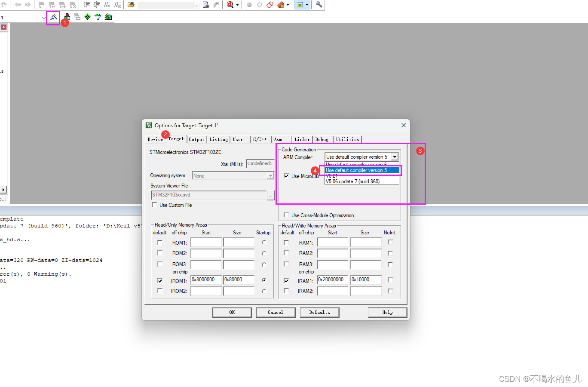
Task: Start debug session magnifier icon
Action: pos(230,5)
